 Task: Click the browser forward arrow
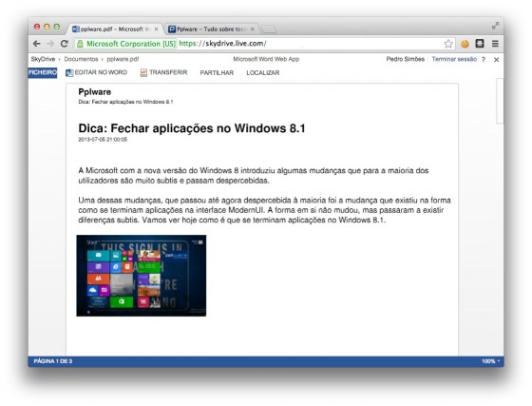coord(50,44)
